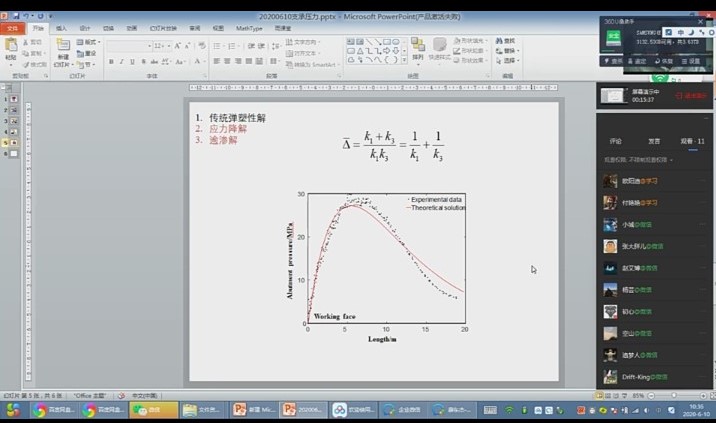The width and height of the screenshot is (716, 423).
Task: Click the Find binoculars button
Action: click(x=505, y=41)
